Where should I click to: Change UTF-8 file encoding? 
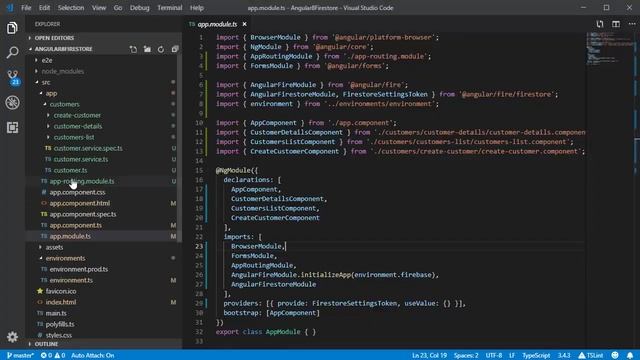(x=493, y=355)
